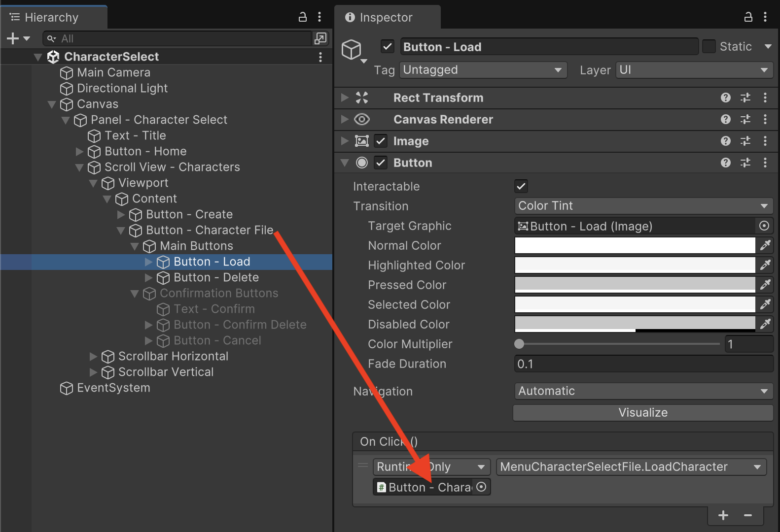Add a new On Click event entry
This screenshot has width=780, height=532.
(723, 515)
